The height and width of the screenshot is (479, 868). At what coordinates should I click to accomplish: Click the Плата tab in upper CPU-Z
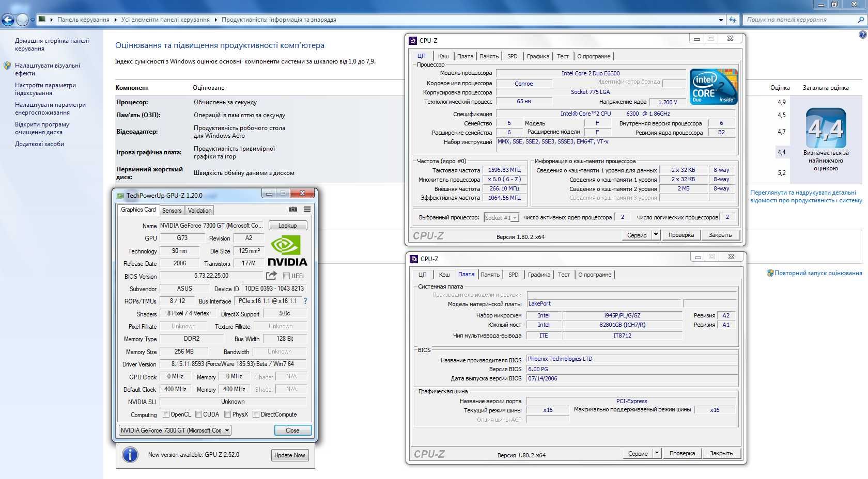pos(465,56)
